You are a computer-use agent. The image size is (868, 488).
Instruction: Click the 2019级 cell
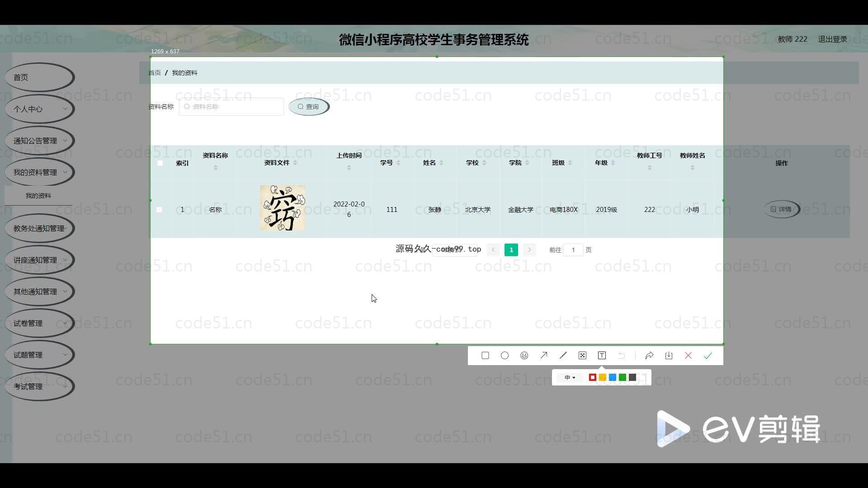(x=606, y=210)
